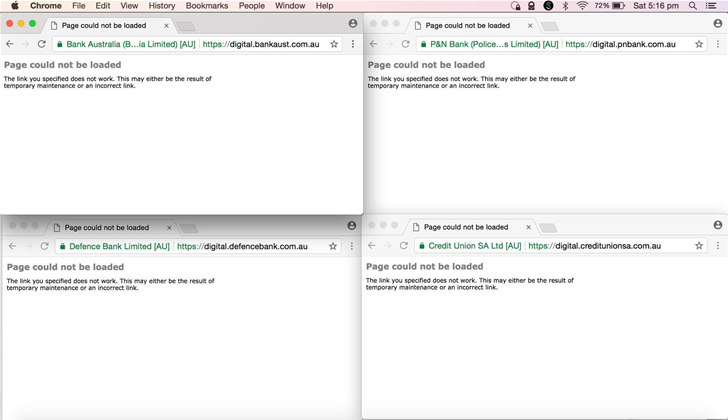Click the digital.bankaust.com.au URL field
Viewport: 728px width, 420px height.
(x=260, y=44)
